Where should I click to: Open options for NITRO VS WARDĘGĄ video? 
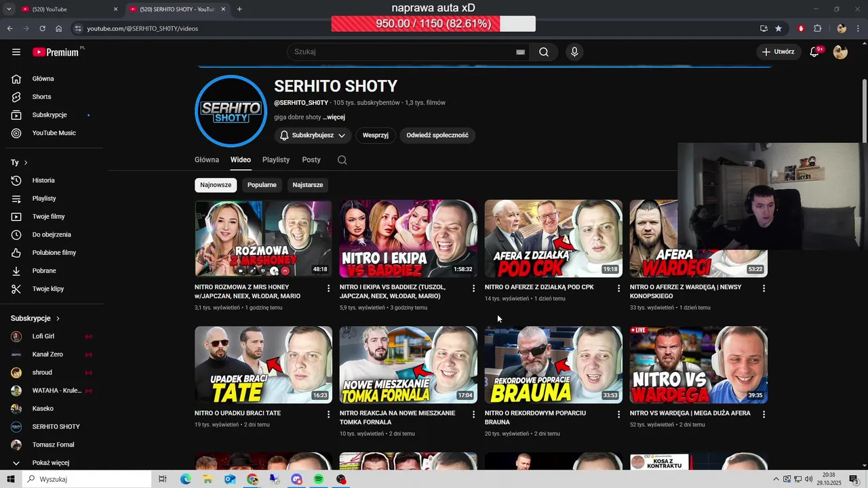coord(764,414)
